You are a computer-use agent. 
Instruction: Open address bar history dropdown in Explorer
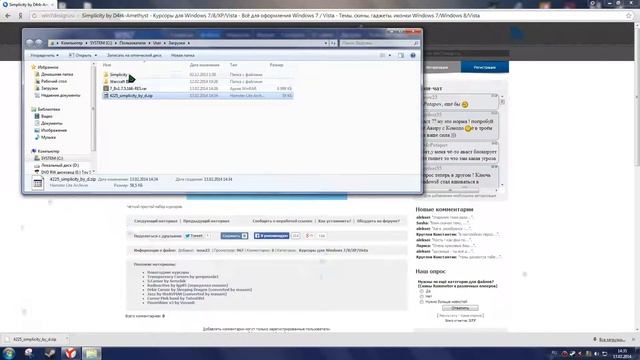click(x=326, y=43)
